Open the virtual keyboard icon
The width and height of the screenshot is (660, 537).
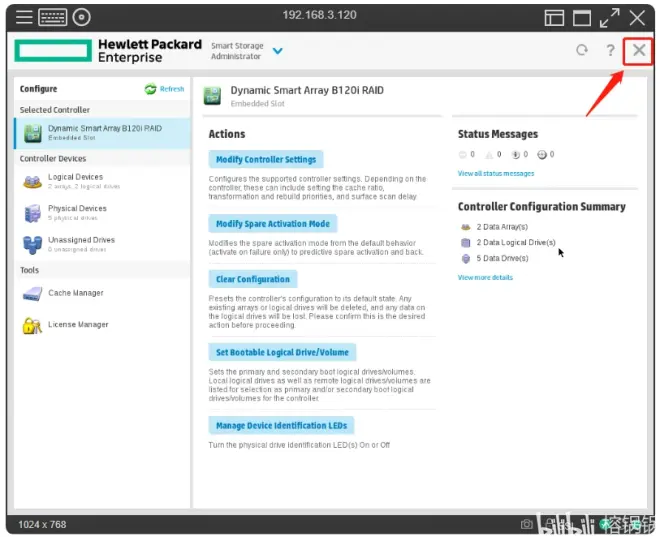(x=53, y=17)
